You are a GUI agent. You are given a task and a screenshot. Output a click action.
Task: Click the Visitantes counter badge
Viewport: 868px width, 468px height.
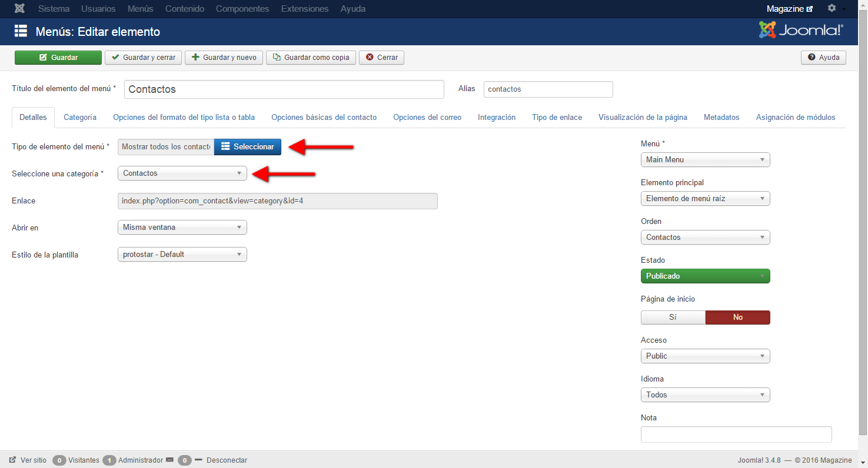point(59,460)
